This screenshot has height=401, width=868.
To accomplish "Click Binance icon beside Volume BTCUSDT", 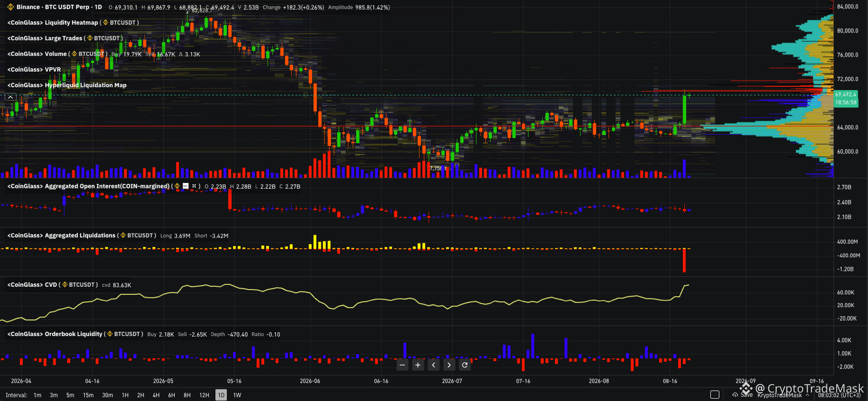I will [74, 54].
